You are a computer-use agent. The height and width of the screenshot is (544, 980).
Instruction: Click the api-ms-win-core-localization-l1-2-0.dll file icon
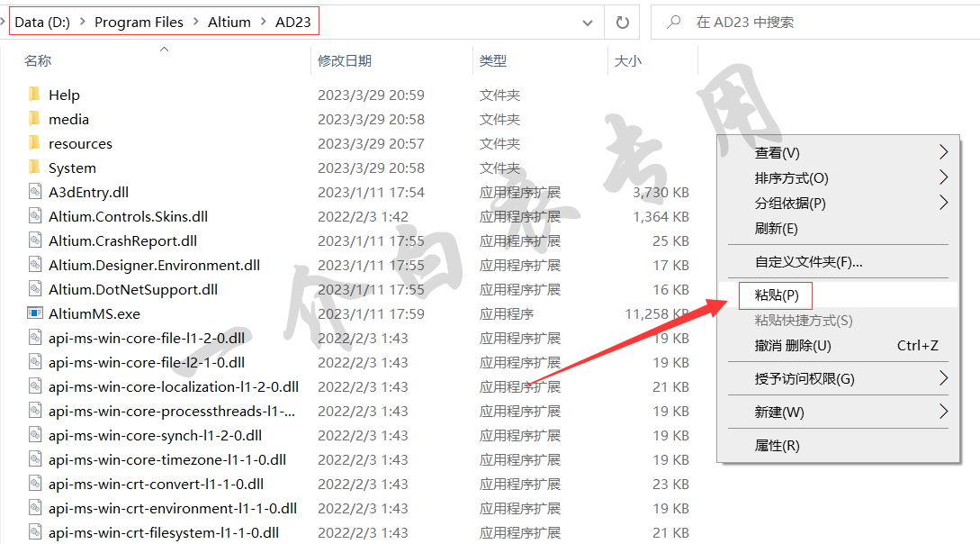click(x=35, y=386)
